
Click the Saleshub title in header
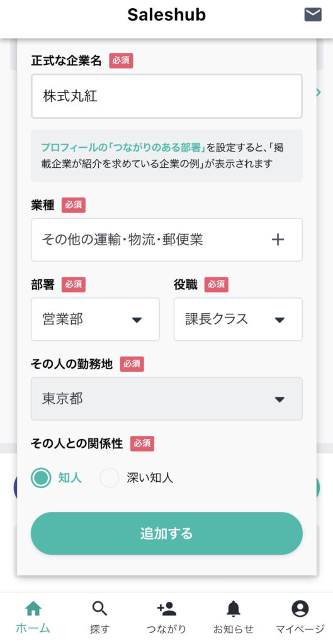(x=166, y=15)
